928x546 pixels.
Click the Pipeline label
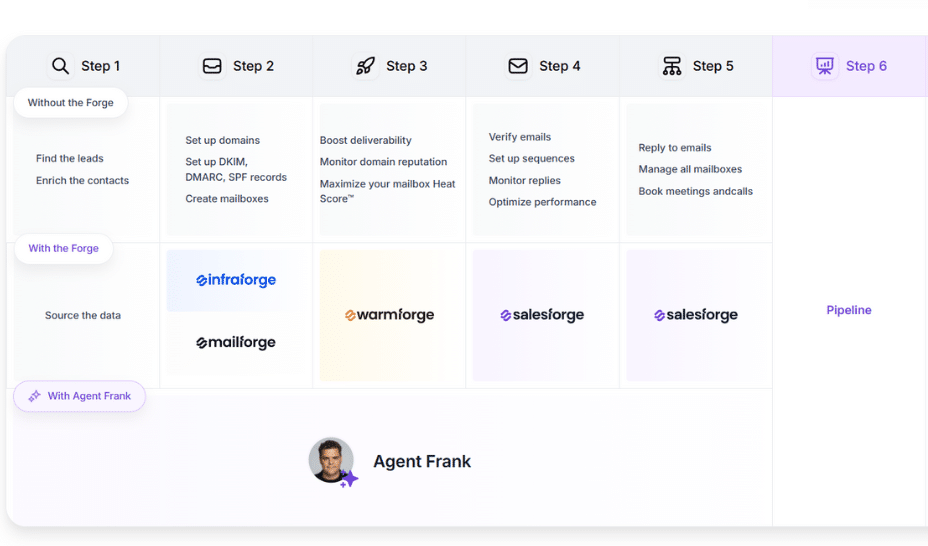coord(849,310)
